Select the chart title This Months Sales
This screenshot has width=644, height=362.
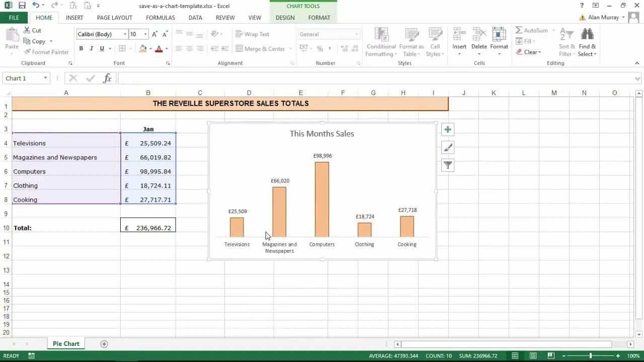tap(322, 134)
